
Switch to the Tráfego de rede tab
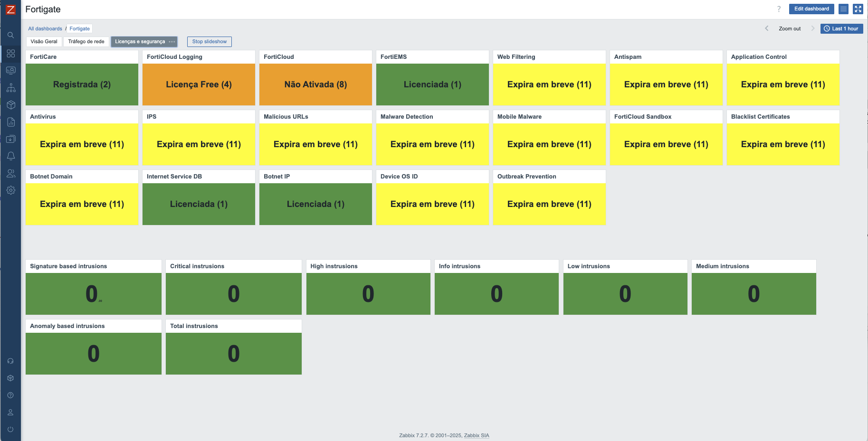click(x=86, y=42)
